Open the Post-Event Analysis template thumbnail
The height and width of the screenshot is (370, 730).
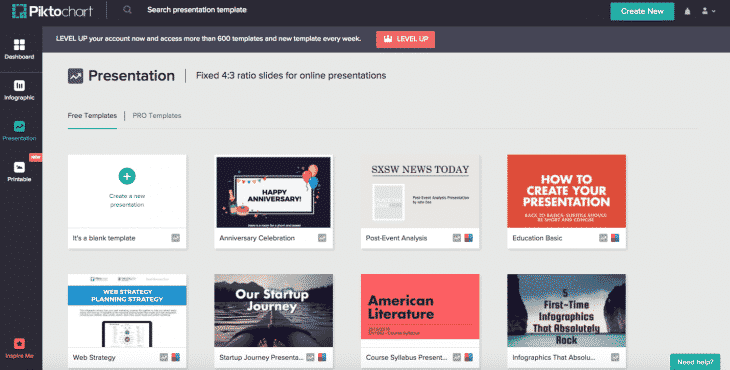click(420, 192)
